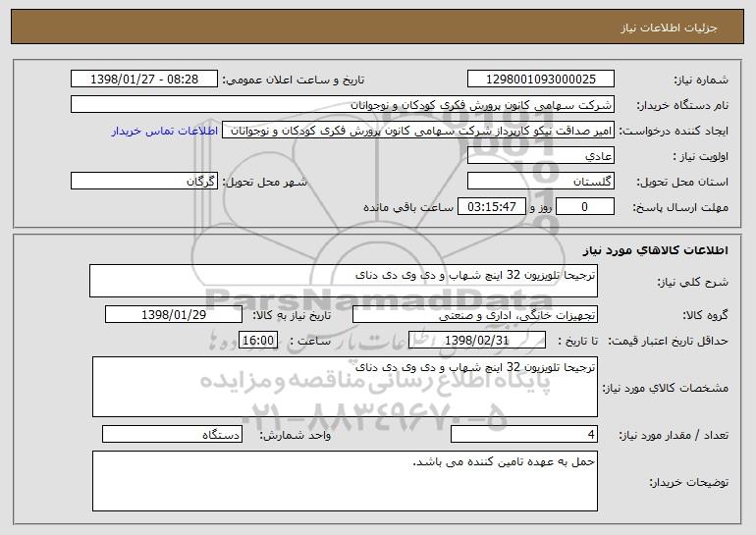Select the شماره نیاز field 1298001093000025
Viewport: 756px width, 535px height.
click(x=540, y=79)
